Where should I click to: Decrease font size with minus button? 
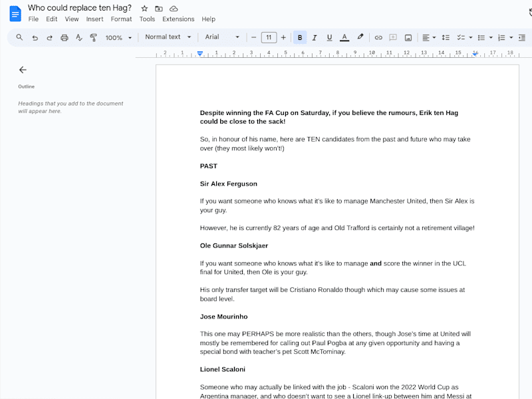(x=253, y=37)
